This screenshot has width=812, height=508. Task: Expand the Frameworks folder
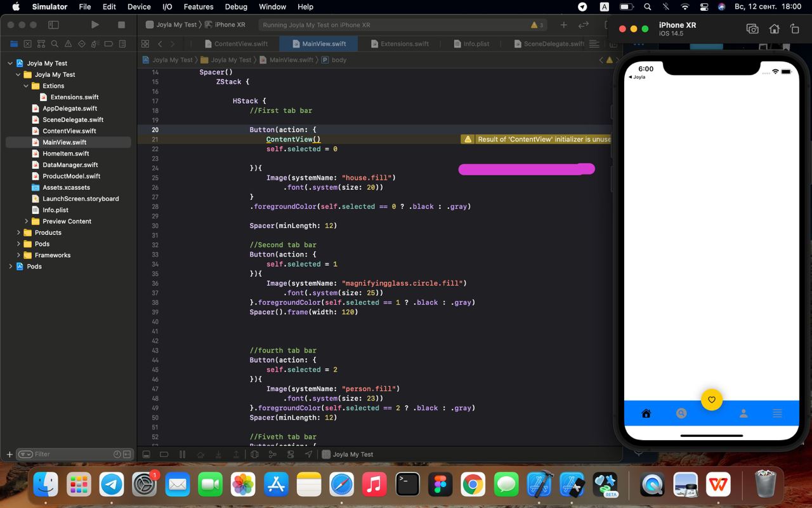[18, 255]
